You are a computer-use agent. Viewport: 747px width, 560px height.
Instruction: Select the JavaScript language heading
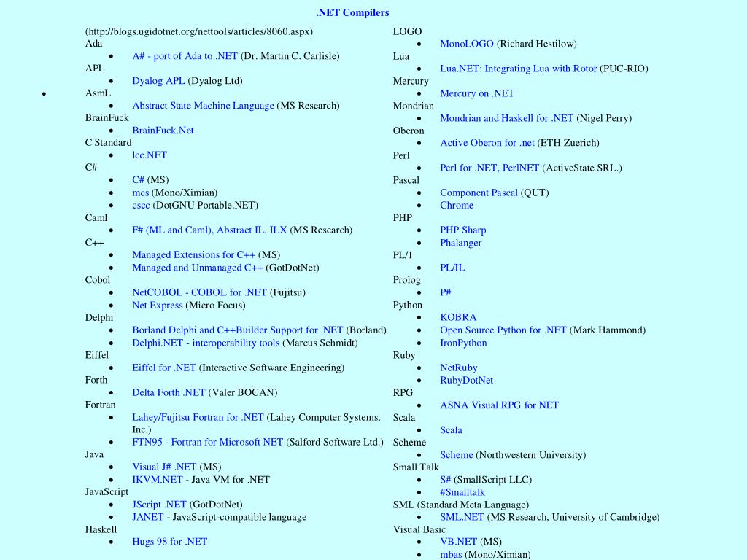[x=107, y=492]
